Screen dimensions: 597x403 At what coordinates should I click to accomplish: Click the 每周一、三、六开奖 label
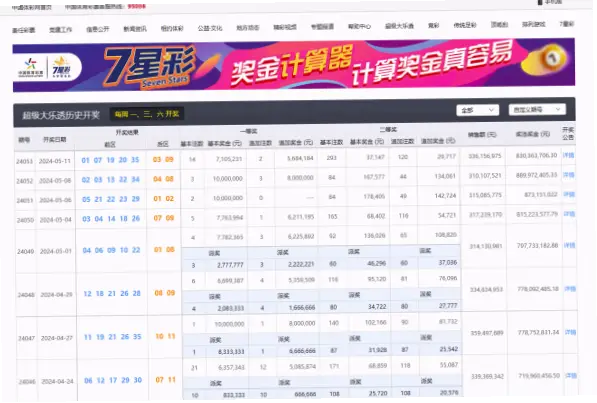coord(147,114)
